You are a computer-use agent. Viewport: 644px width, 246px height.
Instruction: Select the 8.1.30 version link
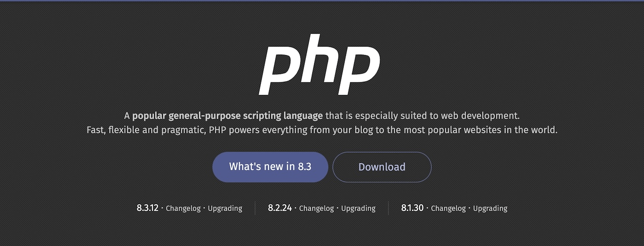412,208
